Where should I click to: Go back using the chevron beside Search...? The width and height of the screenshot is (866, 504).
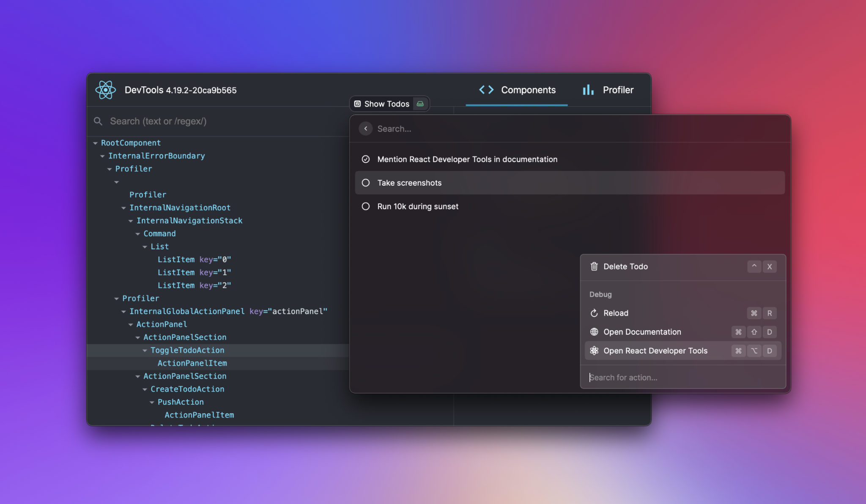[366, 129]
